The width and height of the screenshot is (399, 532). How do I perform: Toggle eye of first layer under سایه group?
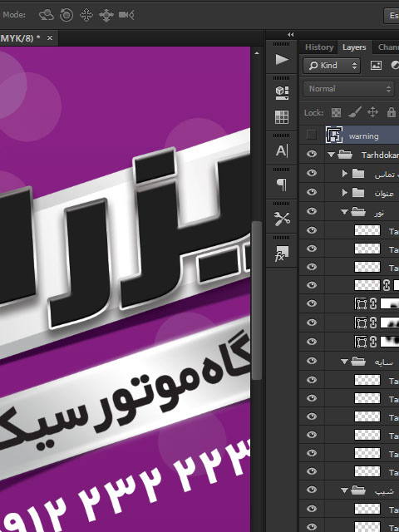[312, 380]
